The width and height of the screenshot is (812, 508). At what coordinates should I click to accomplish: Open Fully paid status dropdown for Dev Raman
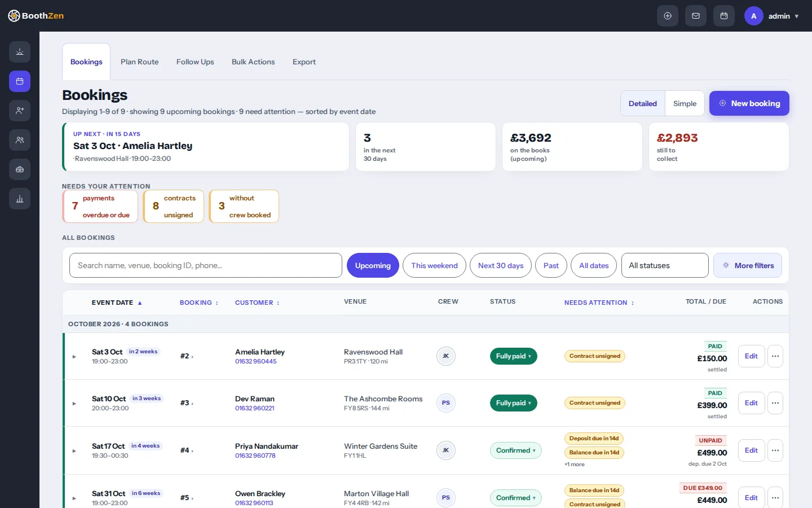point(514,403)
